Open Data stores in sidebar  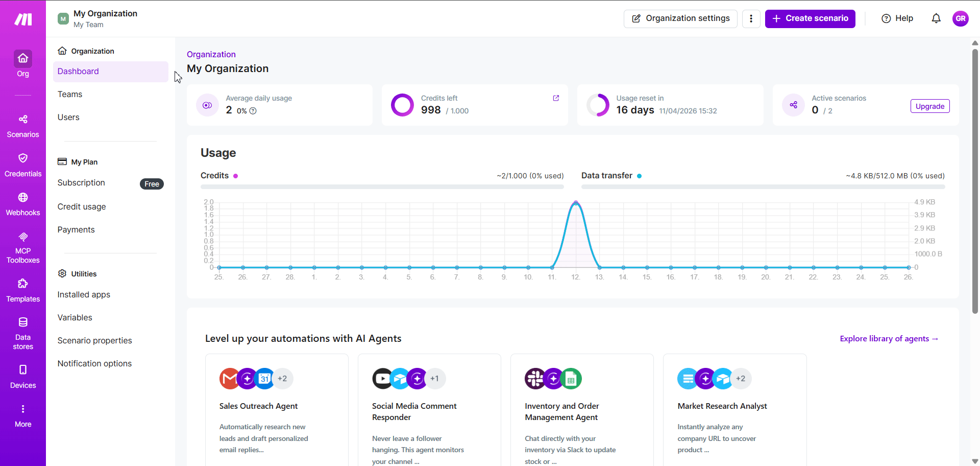[x=23, y=334]
